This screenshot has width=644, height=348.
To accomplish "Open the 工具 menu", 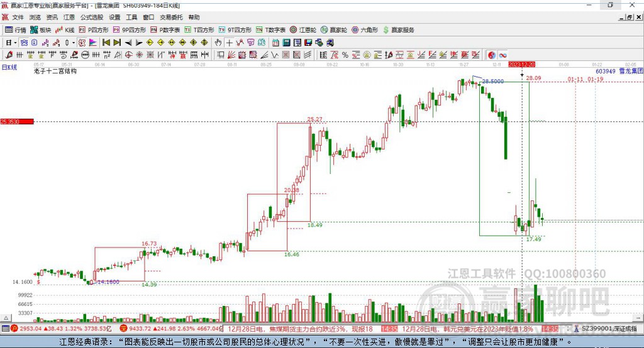I will [131, 17].
